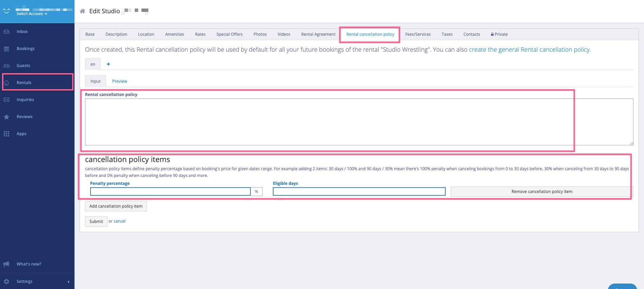644x289 pixels.
Task: Click the Apps grid icon
Action: [6, 134]
